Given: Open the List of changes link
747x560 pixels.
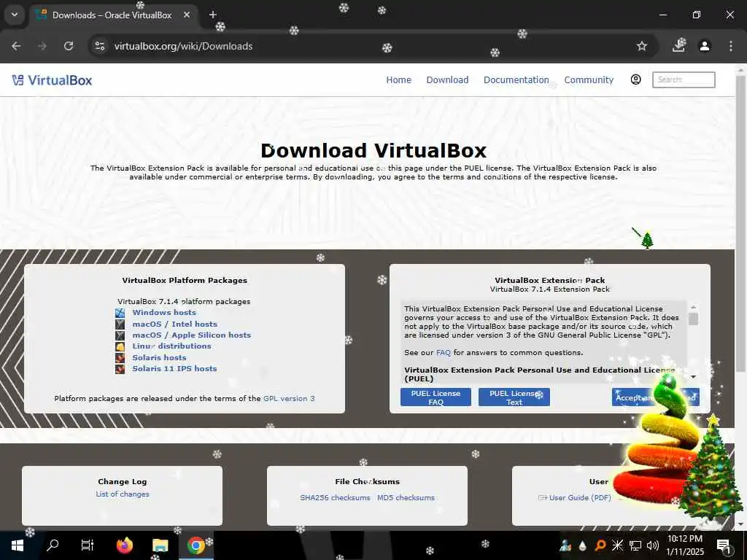Looking at the screenshot, I should tap(123, 494).
